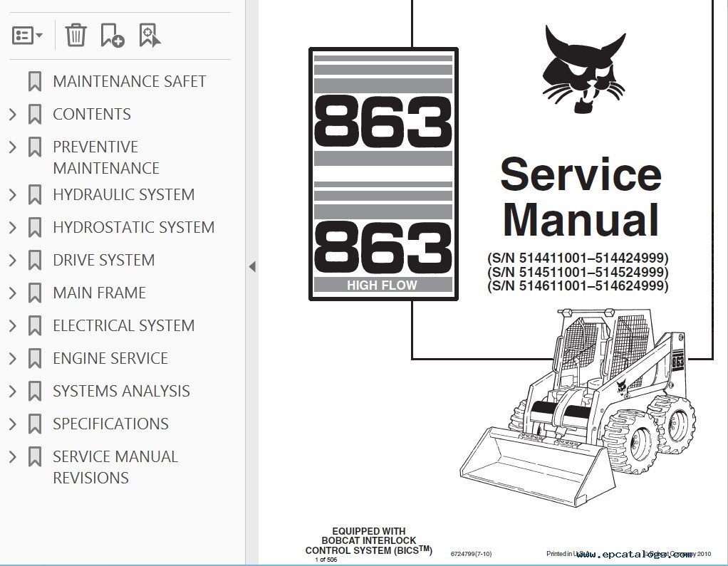This screenshot has height=566, width=728.
Task: Click bookmark icon beside DRIVE SYSTEM
Action: (x=35, y=261)
